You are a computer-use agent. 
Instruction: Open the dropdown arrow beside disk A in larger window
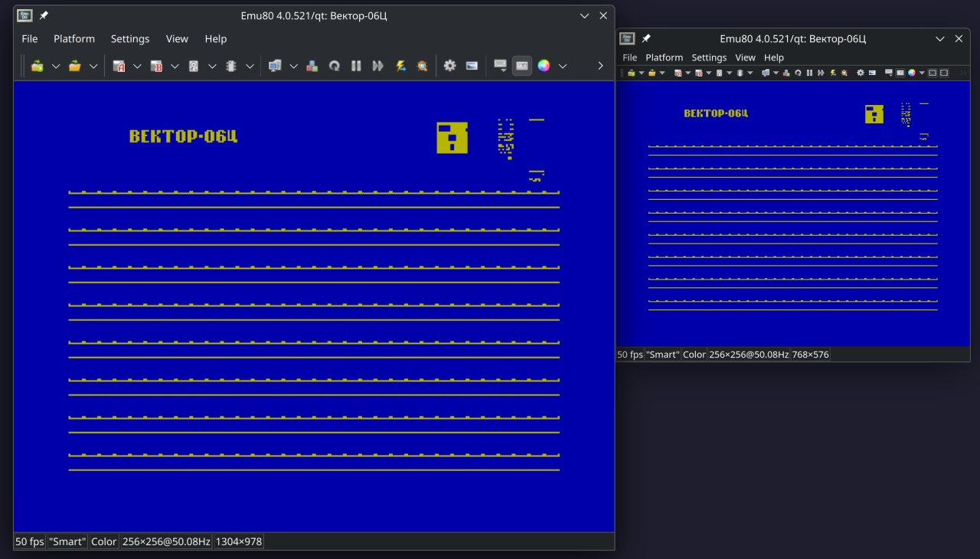pyautogui.click(x=137, y=66)
